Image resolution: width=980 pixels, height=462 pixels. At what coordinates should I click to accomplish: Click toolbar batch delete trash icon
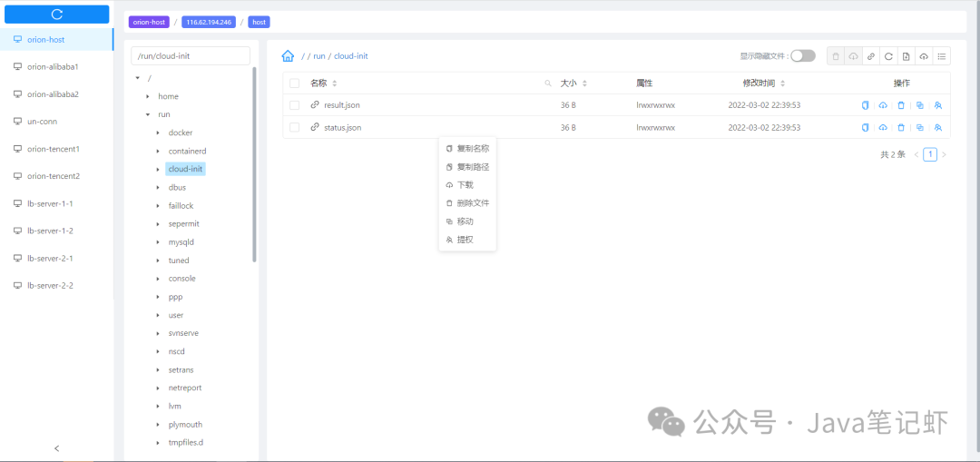836,56
